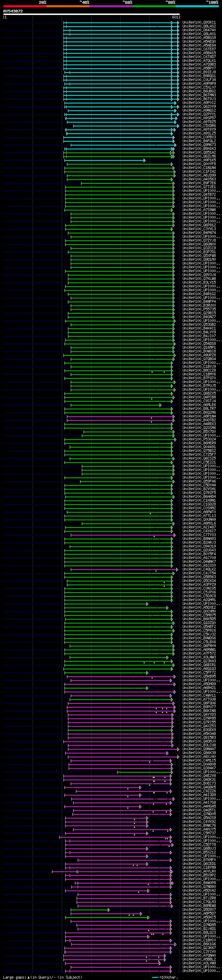Viewport: 222px width, 980px height.
Task: Select hit label UniRef100_Q851A2
Action: tap(199, 152)
